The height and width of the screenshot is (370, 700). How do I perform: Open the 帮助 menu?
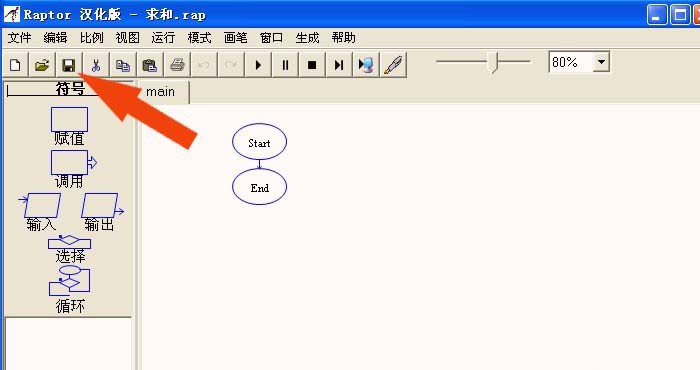tap(343, 38)
